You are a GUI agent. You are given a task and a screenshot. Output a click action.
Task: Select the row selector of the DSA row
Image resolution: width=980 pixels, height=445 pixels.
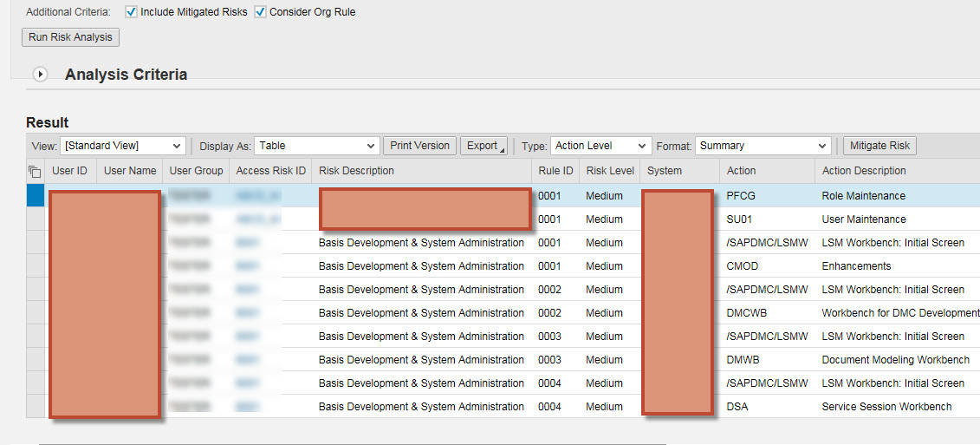[x=35, y=407]
